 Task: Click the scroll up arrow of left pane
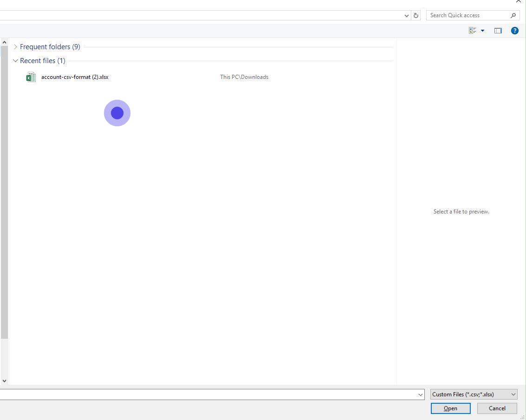click(4, 42)
